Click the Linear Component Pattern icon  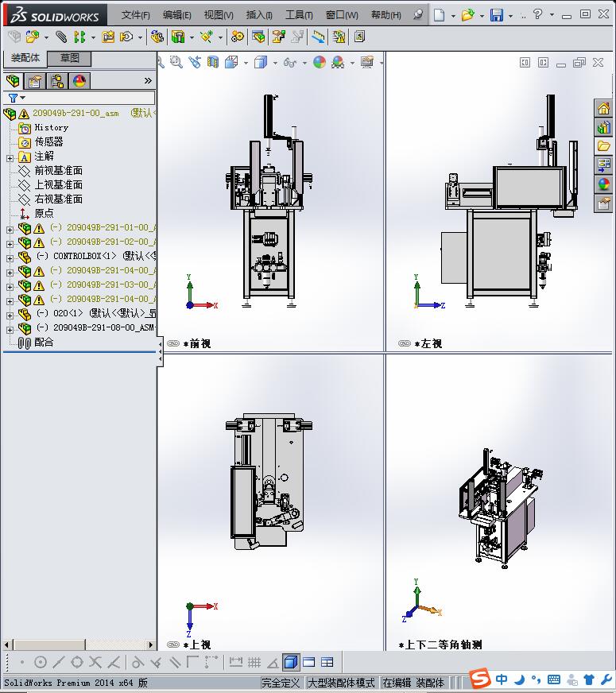point(79,37)
